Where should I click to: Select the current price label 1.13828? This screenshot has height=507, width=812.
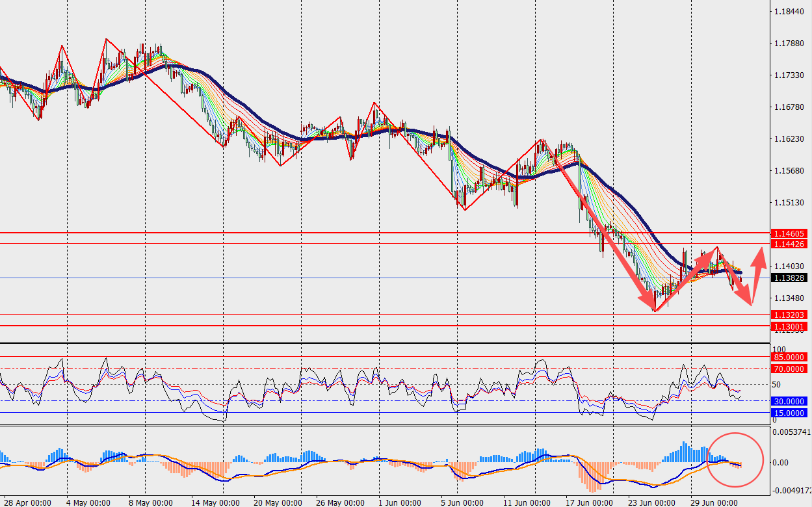pos(789,278)
